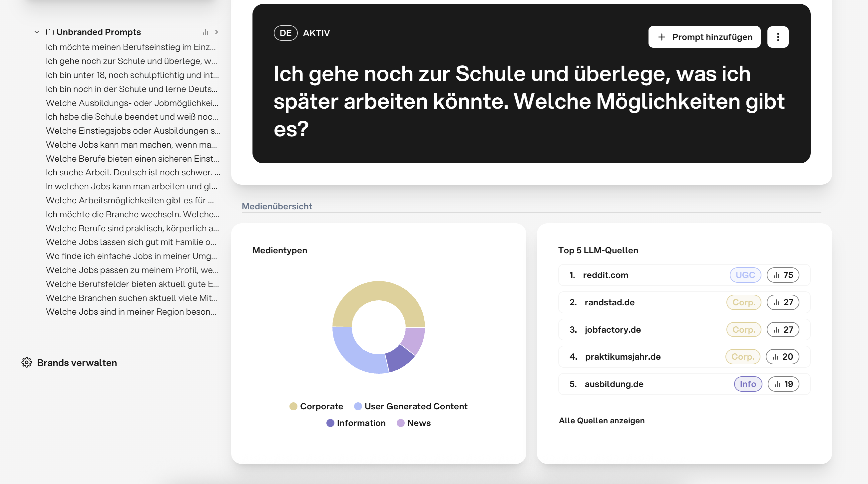Click the 19 count badge for ausbildung.de
868x484 pixels.
point(783,384)
